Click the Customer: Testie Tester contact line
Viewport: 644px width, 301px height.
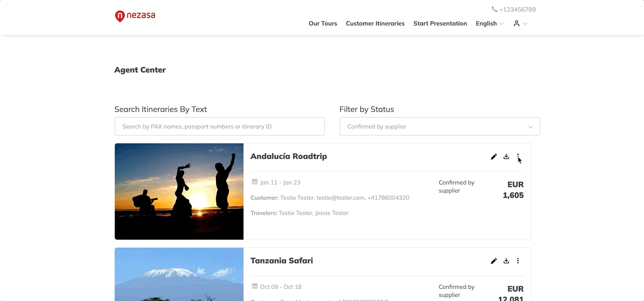point(330,198)
